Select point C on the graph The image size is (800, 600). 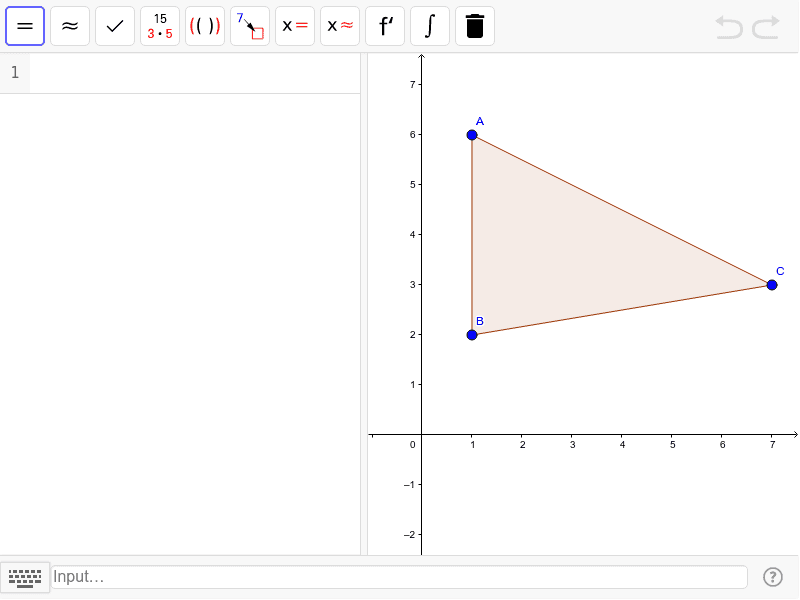[x=772, y=285]
